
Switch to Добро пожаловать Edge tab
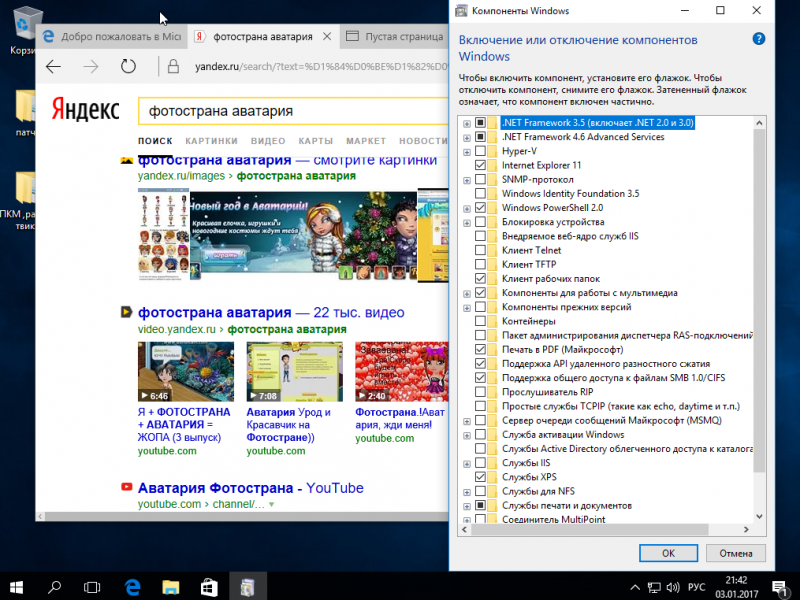click(x=112, y=36)
